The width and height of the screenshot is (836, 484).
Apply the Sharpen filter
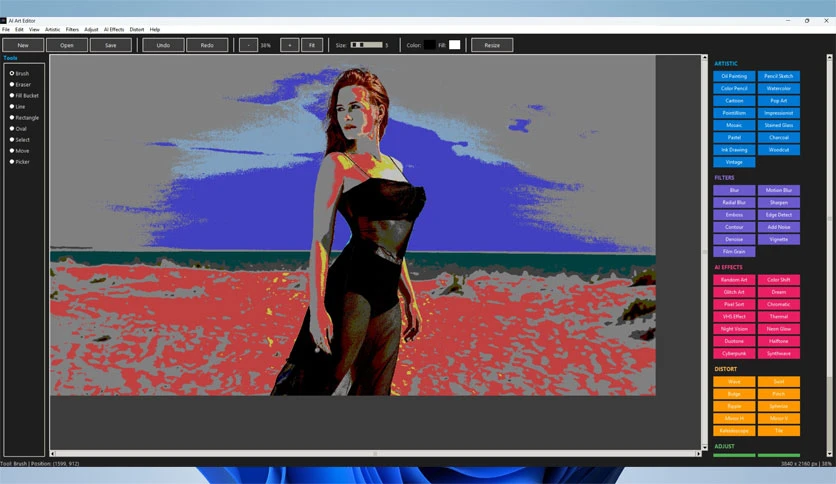(778, 203)
